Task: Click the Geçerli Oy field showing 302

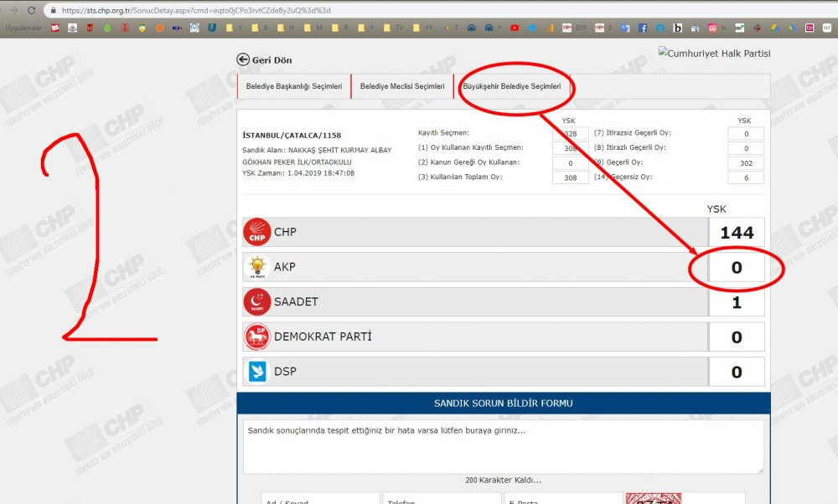Action: pos(746,163)
